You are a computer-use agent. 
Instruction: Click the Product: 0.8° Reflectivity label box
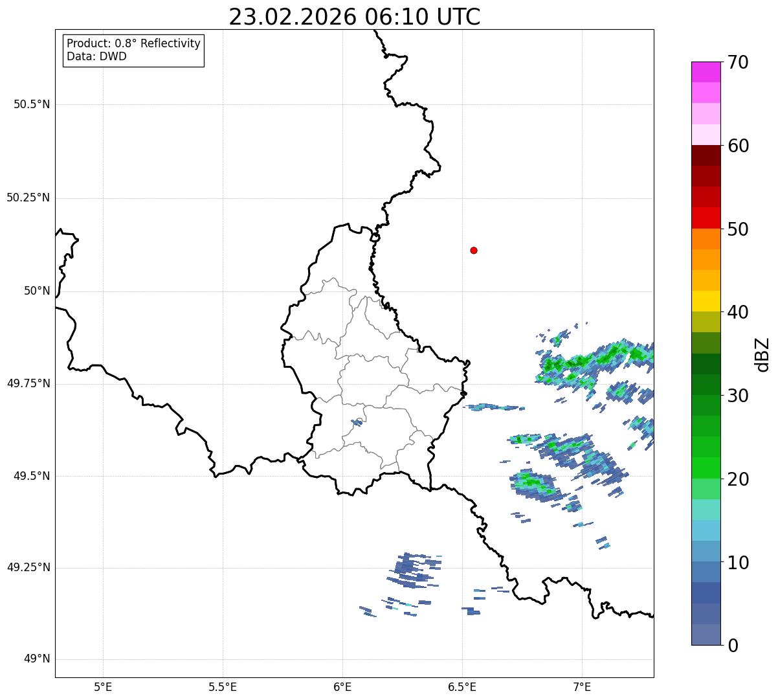(x=134, y=50)
